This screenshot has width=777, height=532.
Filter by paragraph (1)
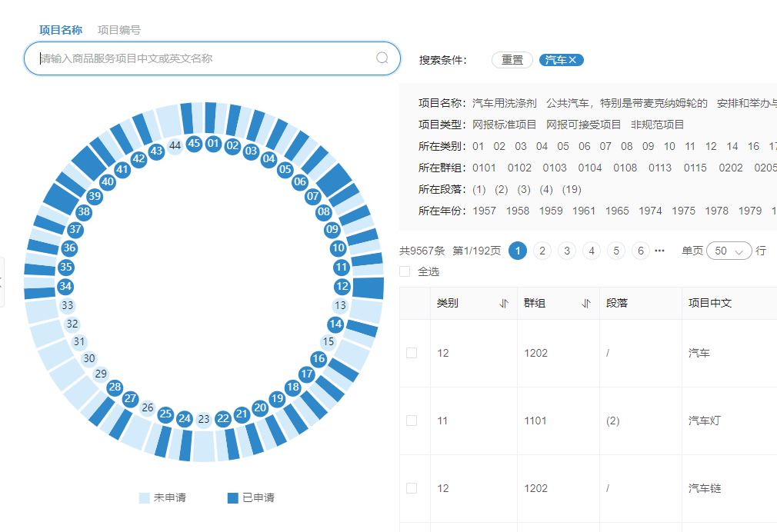tap(479, 189)
